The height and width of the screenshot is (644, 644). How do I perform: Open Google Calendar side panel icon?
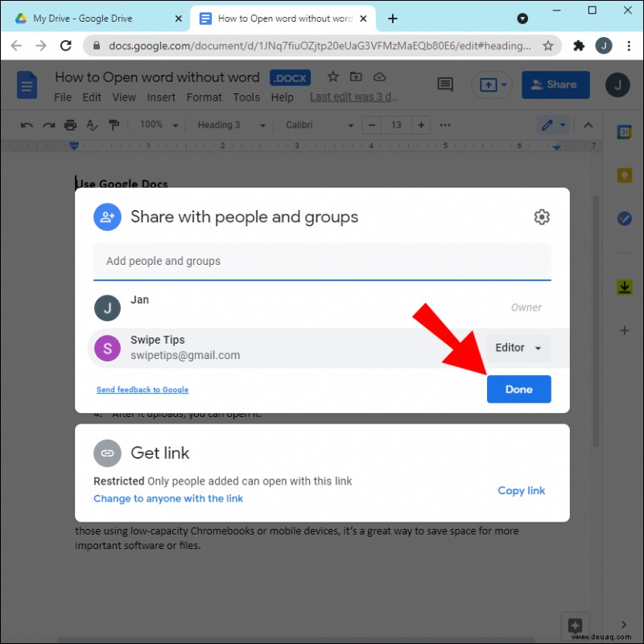point(625,132)
